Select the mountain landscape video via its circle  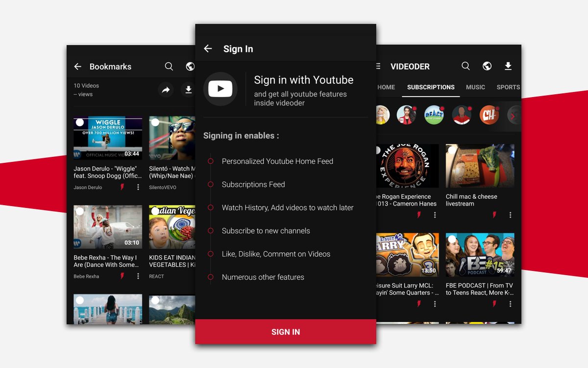(155, 300)
